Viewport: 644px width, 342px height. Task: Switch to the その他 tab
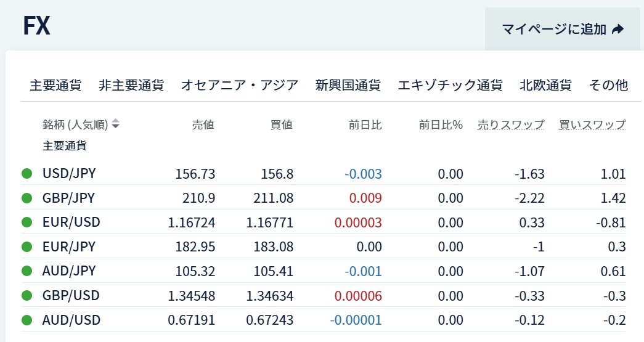608,85
